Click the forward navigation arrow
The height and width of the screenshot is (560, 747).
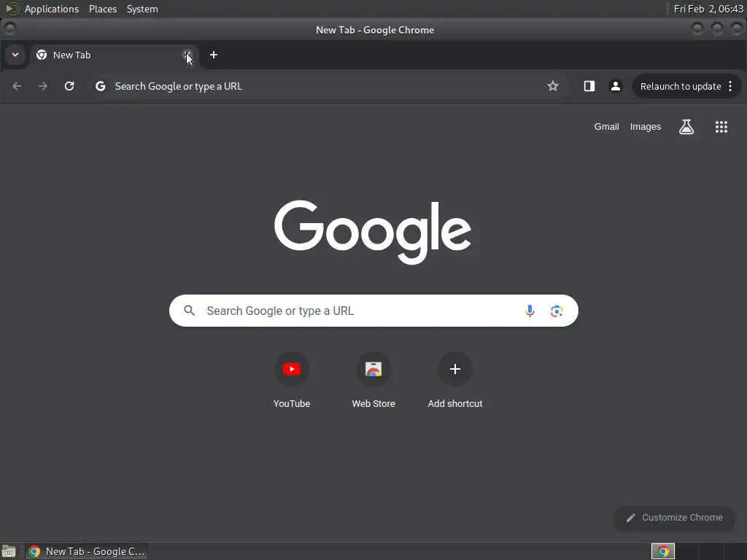click(x=43, y=86)
